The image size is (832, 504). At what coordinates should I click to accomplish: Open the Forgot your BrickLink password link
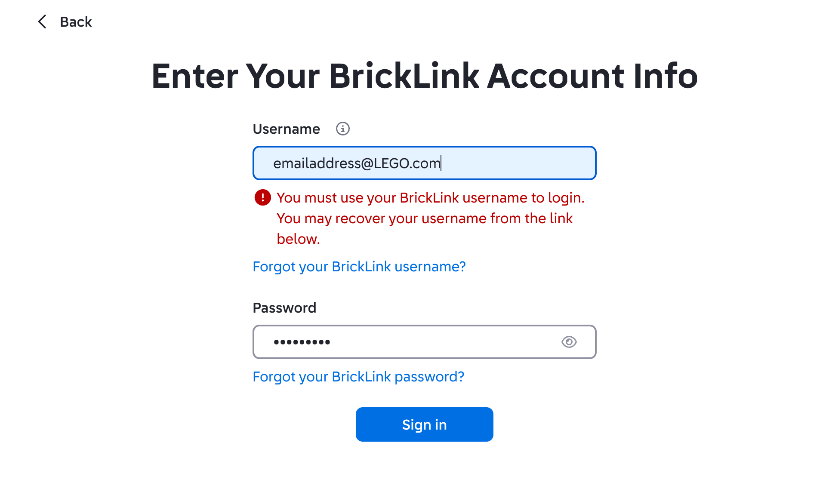pyautogui.click(x=358, y=377)
